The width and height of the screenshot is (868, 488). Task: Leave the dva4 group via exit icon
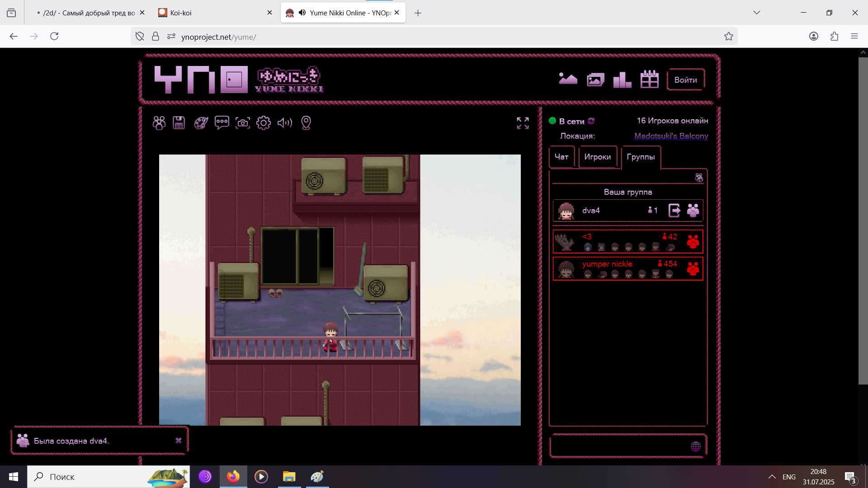click(x=674, y=211)
